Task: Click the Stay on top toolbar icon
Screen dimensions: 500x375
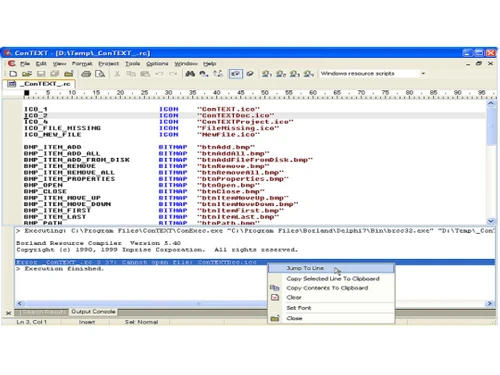Action: (250, 74)
